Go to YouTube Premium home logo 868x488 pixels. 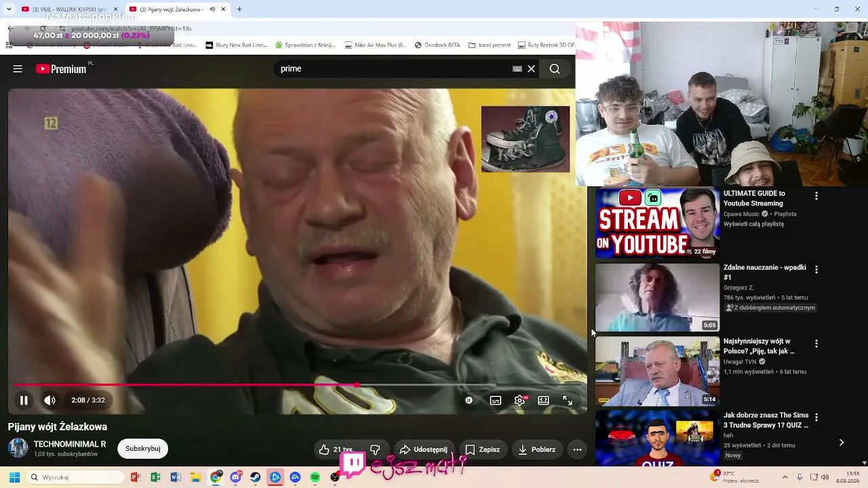click(x=61, y=68)
